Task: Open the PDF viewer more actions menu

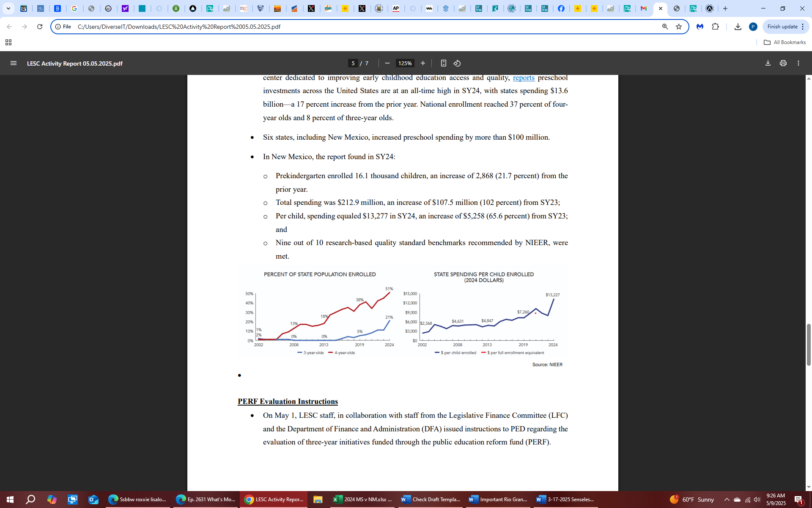Action: pyautogui.click(x=798, y=63)
